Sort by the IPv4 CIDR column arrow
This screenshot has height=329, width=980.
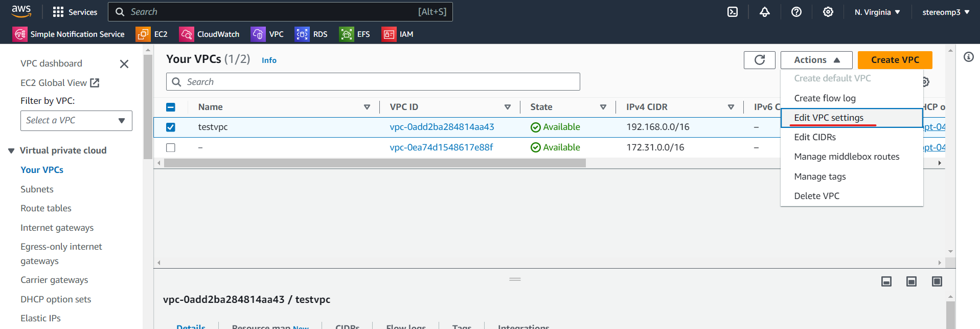coord(731,107)
